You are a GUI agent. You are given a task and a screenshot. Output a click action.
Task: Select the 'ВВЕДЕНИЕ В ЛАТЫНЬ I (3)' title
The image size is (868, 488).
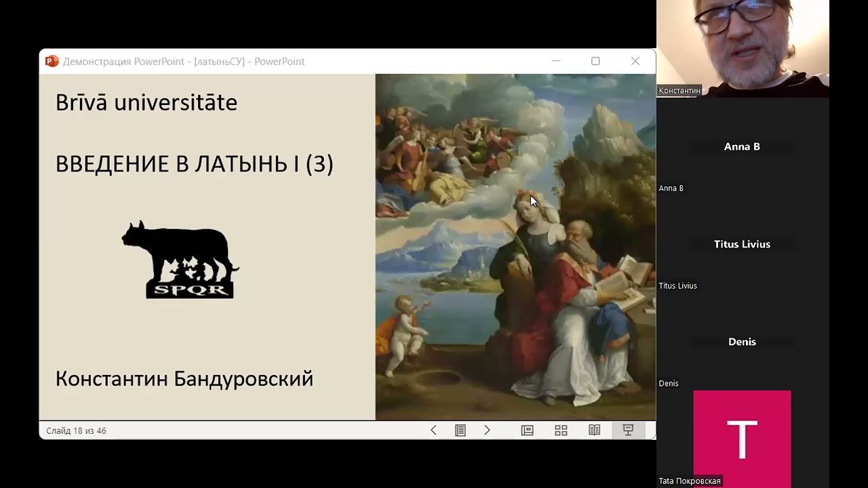coord(195,164)
